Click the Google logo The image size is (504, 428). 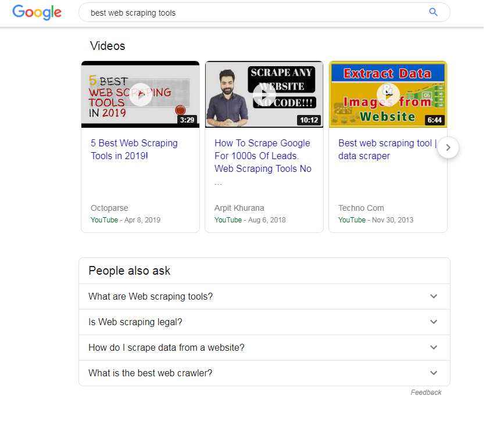point(37,12)
